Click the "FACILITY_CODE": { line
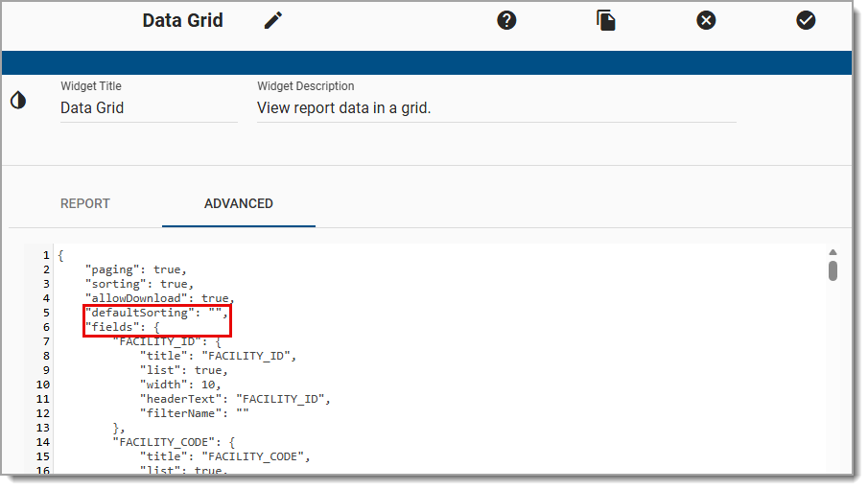 point(174,442)
